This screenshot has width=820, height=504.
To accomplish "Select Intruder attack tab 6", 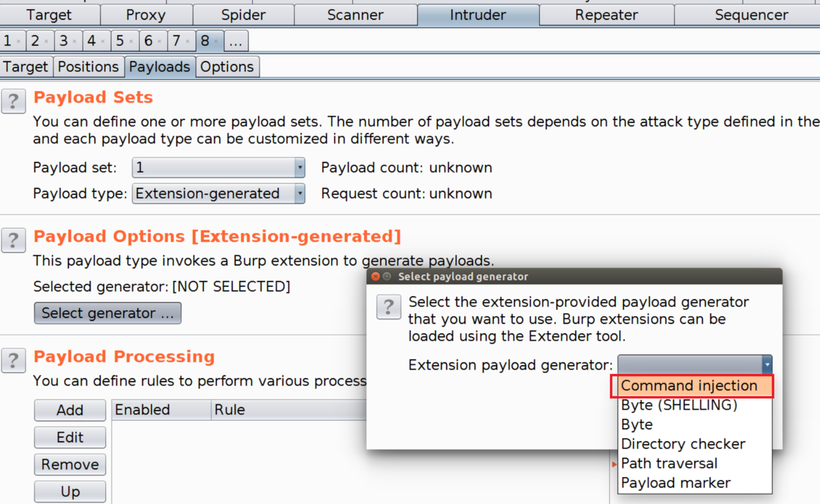I will [149, 41].
